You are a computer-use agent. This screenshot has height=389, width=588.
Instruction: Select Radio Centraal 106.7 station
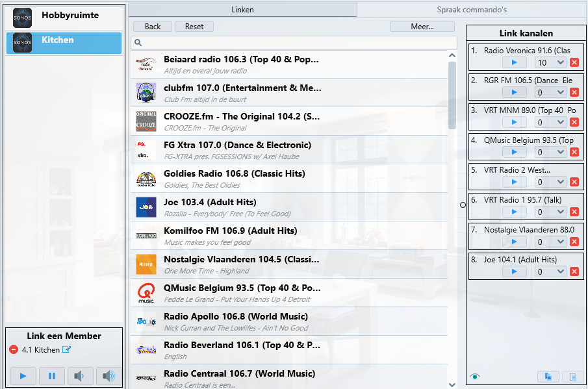[289, 377]
